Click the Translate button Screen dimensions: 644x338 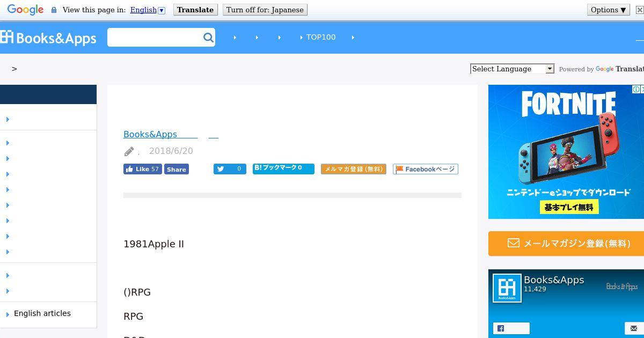(195, 10)
